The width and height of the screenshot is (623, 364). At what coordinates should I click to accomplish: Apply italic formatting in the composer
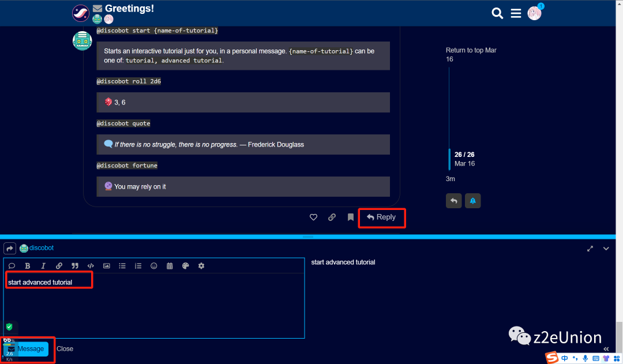[x=43, y=266]
